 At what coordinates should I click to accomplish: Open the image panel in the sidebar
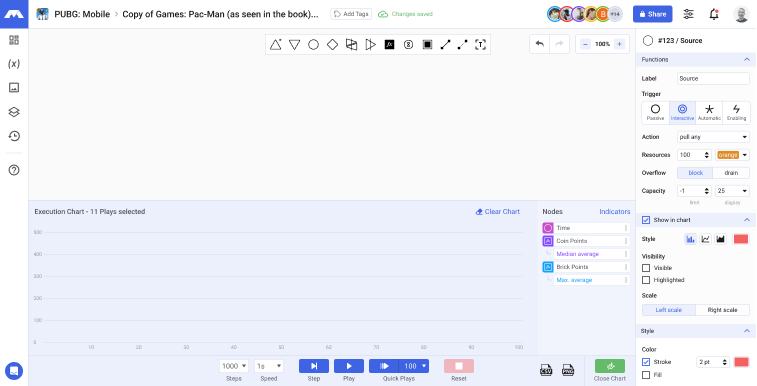tap(14, 87)
